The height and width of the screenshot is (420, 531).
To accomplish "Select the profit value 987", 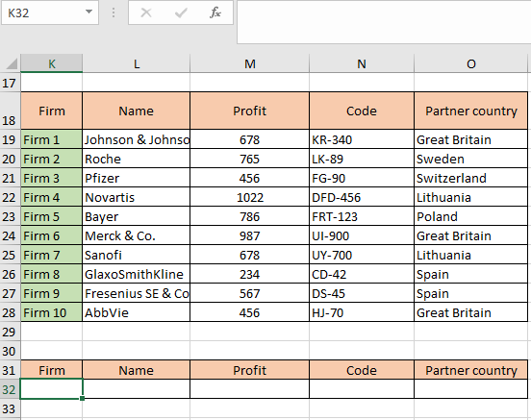I will [249, 235].
